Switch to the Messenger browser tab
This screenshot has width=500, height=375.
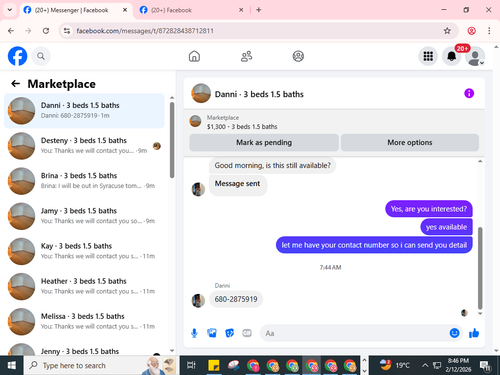[x=76, y=10]
